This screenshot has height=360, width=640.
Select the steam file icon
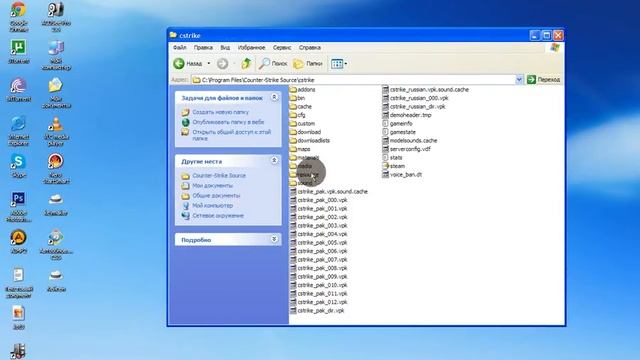click(x=385, y=166)
